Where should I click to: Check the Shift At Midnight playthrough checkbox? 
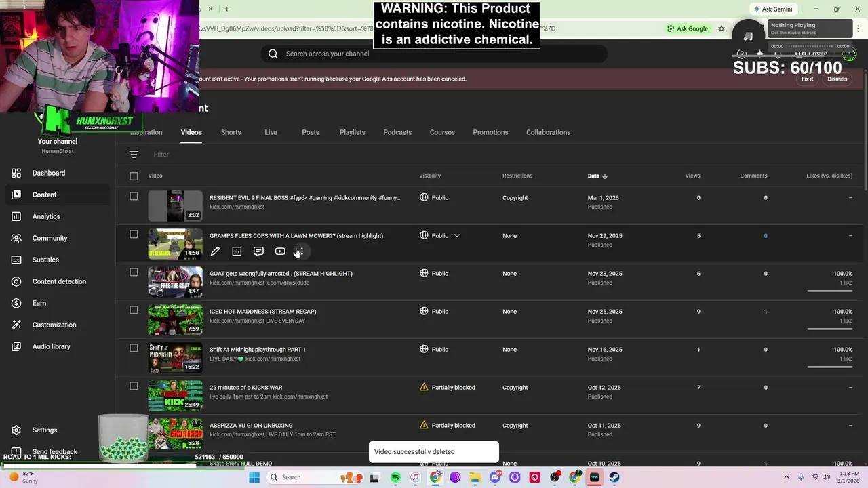(x=134, y=348)
